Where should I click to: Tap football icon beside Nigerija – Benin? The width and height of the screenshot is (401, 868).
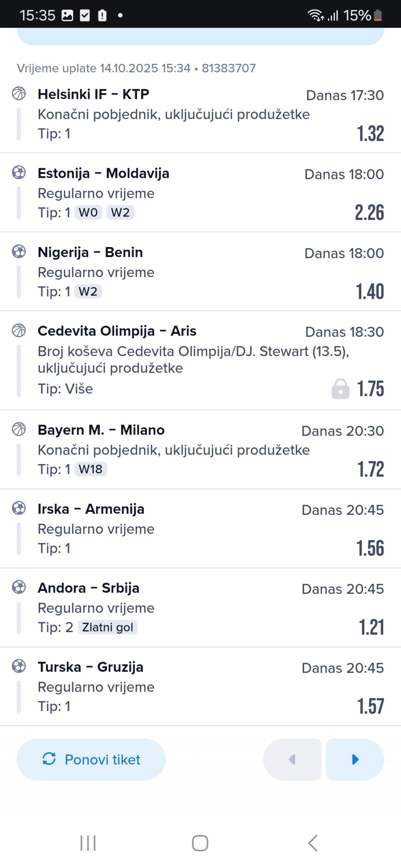point(19,251)
